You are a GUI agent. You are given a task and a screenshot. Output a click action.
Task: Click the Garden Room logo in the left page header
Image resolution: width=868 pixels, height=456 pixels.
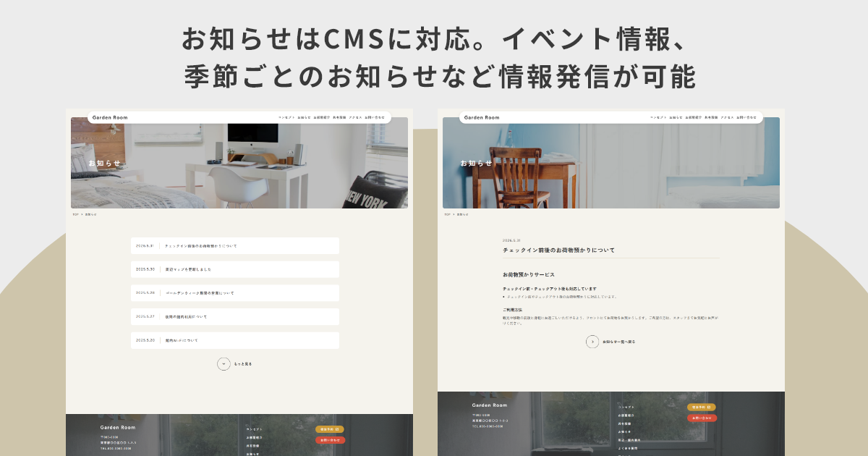[110, 117]
